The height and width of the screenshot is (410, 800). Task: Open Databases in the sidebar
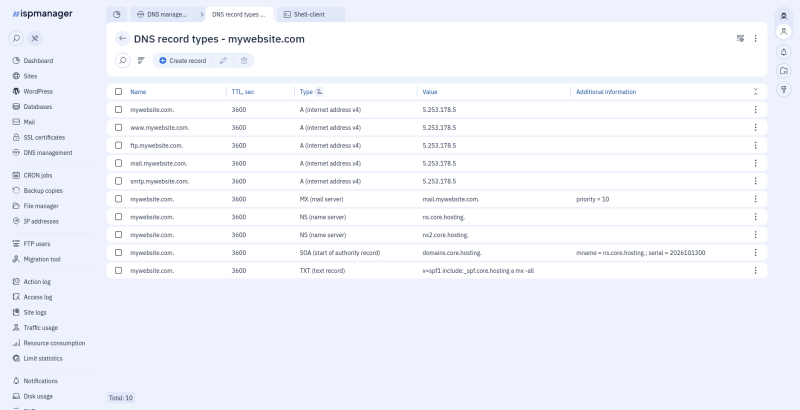click(x=33, y=107)
